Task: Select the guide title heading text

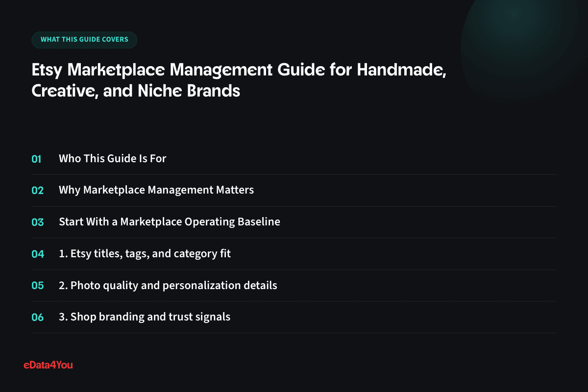Action: tap(239, 80)
